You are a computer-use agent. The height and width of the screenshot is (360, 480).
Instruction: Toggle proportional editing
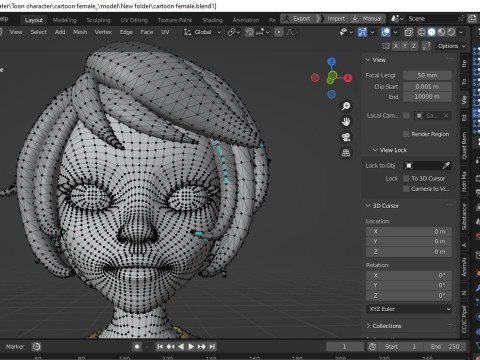point(279,32)
